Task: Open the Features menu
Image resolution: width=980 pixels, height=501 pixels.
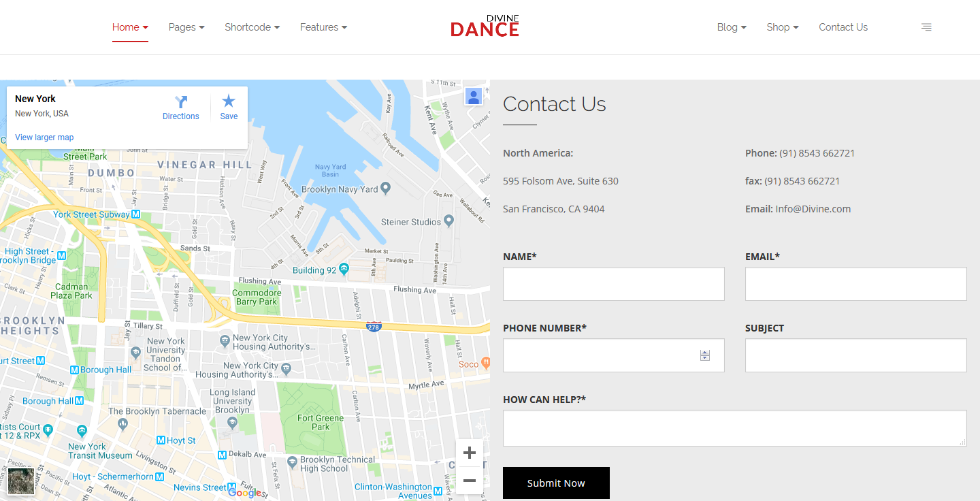Action: click(x=323, y=27)
